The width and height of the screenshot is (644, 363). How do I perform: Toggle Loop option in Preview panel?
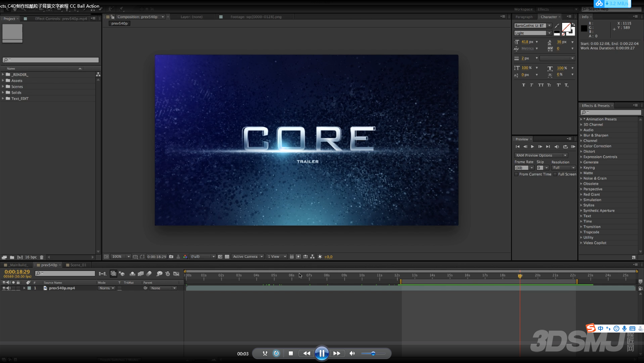tap(565, 147)
